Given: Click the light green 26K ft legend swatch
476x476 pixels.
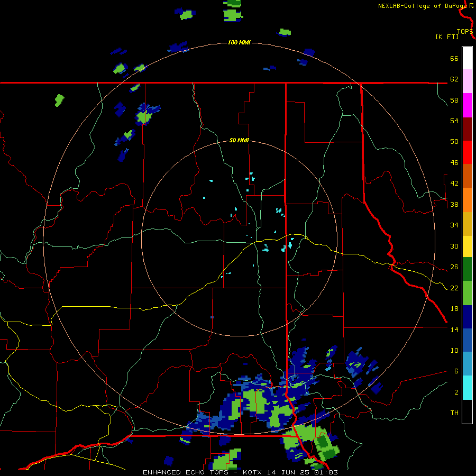Looking at the screenshot, I should 467,293.
